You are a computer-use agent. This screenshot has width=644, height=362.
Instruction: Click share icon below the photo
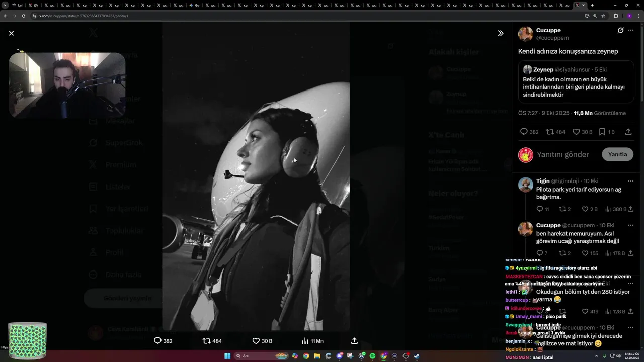coord(354,341)
